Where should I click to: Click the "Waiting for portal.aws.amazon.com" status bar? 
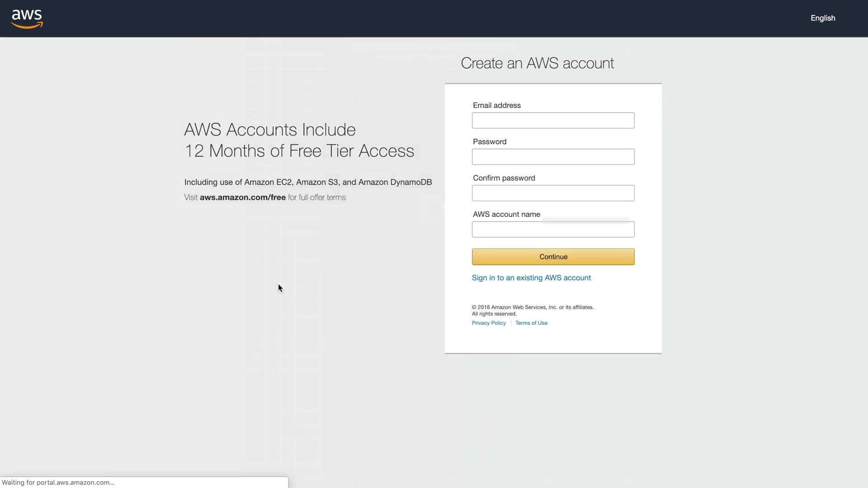point(58,483)
